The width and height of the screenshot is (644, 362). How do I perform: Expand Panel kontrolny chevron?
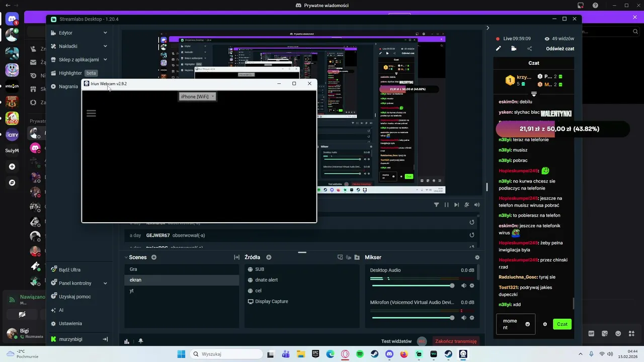coord(105,283)
